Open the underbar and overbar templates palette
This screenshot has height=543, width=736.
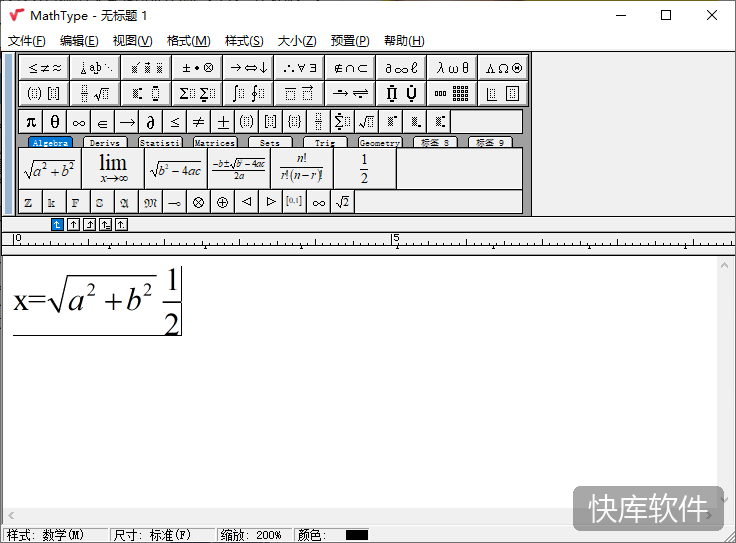[x=299, y=93]
